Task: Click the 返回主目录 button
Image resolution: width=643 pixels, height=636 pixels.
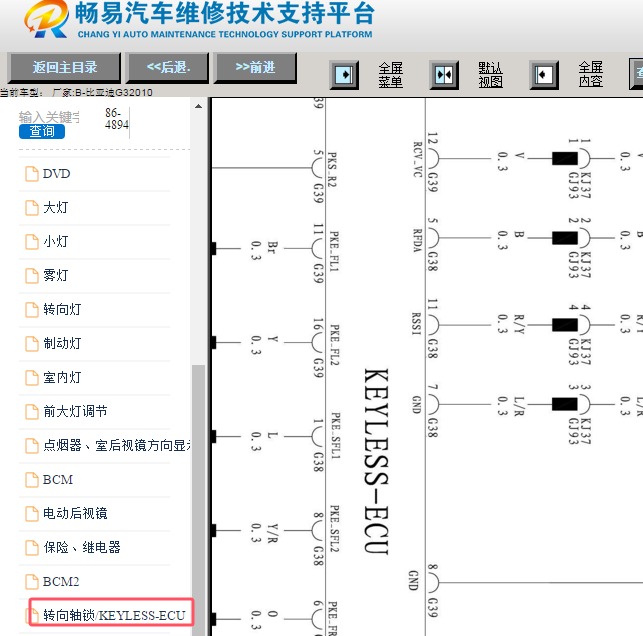Action: pyautogui.click(x=64, y=67)
